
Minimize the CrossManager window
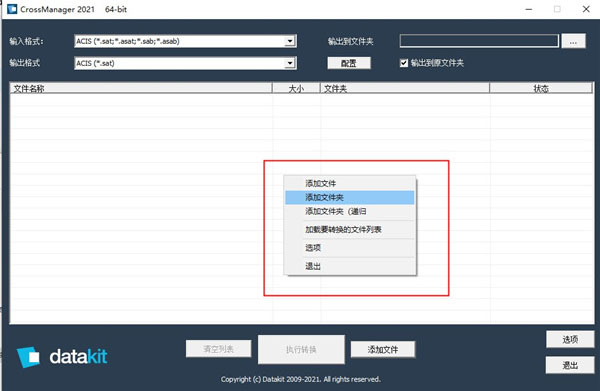tap(529, 9)
